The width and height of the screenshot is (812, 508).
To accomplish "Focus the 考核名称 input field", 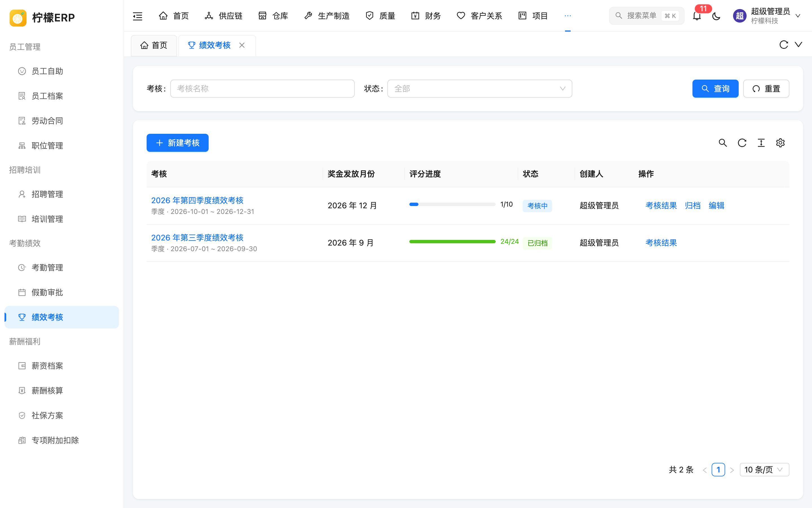I will pyautogui.click(x=262, y=89).
